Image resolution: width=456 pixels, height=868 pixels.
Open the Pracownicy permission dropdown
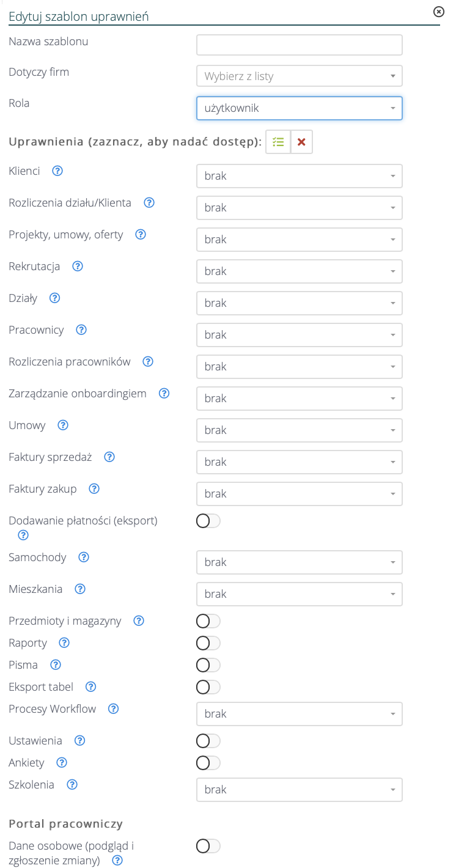coord(299,335)
